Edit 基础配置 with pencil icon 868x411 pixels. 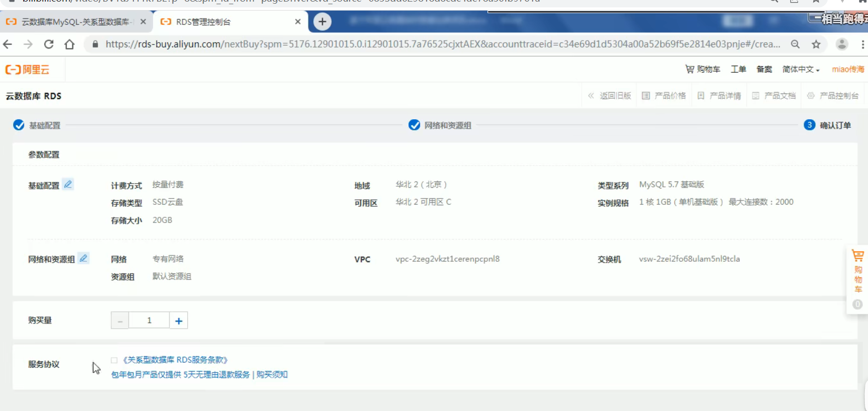[68, 184]
